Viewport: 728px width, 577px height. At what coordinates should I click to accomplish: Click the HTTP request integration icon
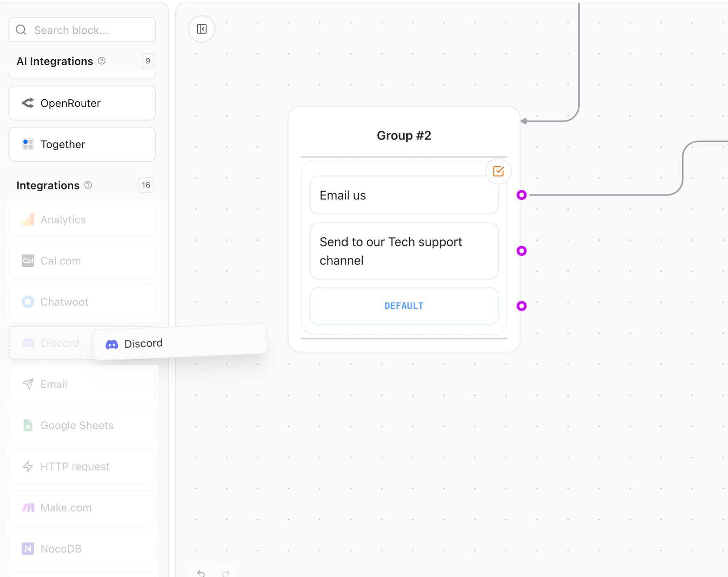click(x=28, y=466)
